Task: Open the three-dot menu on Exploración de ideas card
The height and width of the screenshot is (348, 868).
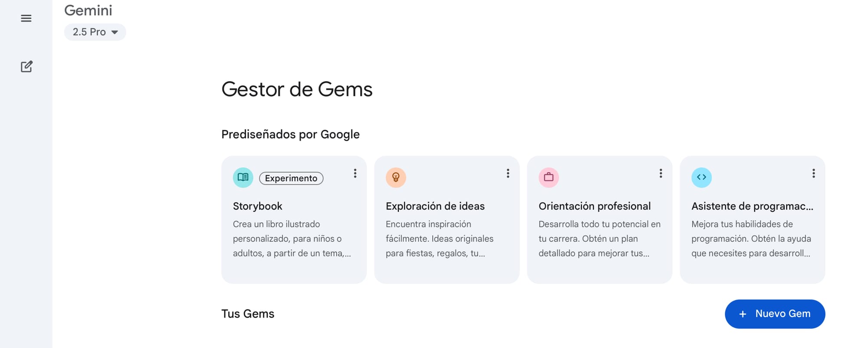Action: point(508,174)
